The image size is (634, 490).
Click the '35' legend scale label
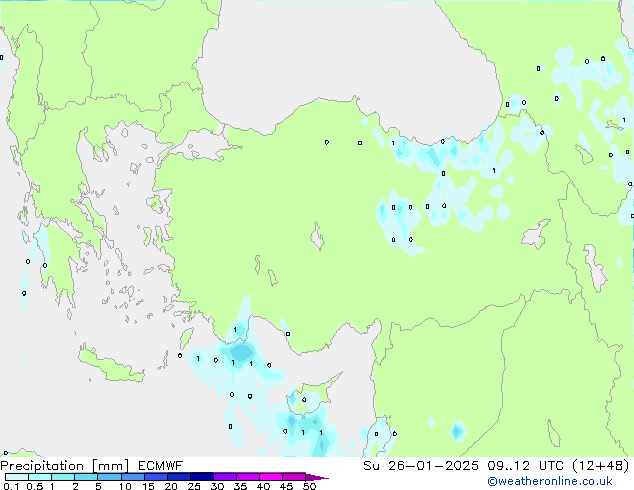pos(240,486)
